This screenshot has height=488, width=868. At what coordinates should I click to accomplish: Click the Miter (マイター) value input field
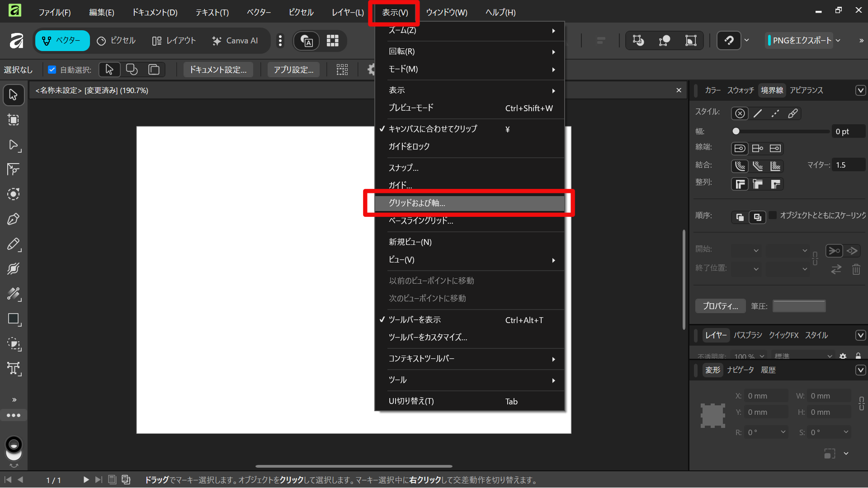(x=848, y=165)
